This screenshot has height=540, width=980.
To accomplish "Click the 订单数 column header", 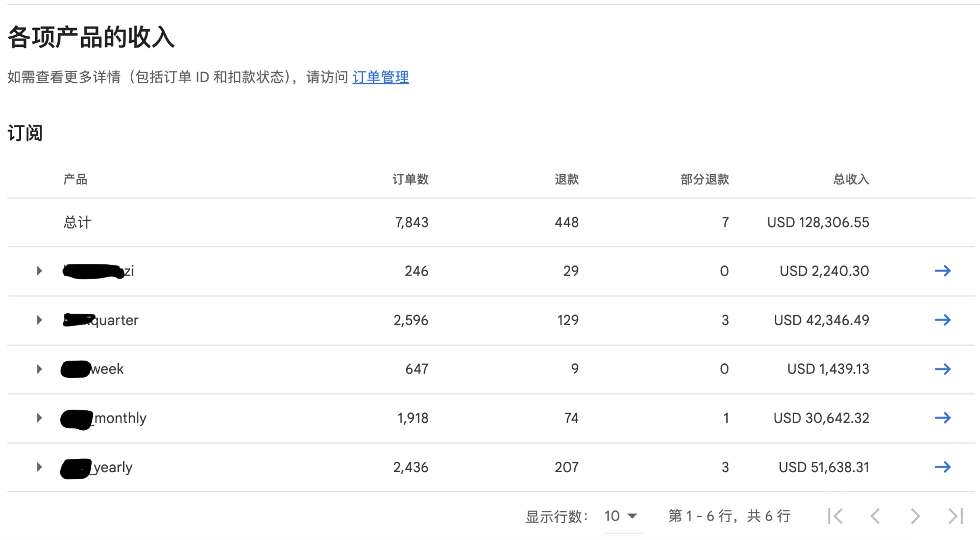I will click(411, 179).
